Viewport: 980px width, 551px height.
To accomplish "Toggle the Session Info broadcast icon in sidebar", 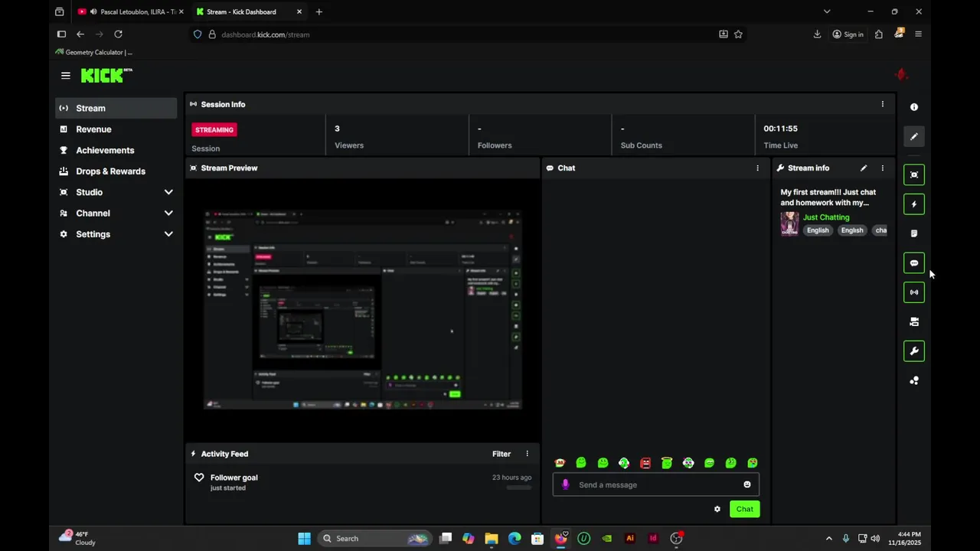I will tap(913, 292).
